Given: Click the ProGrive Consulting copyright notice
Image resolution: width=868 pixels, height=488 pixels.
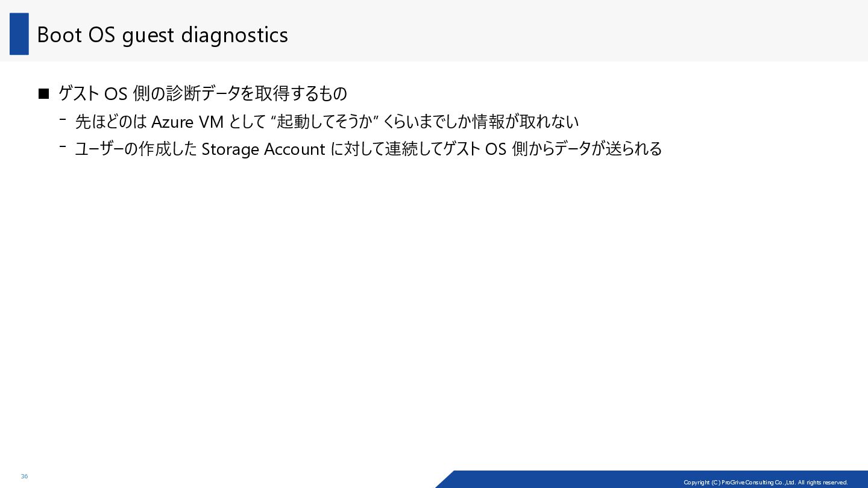Looking at the screenshot, I should point(766,482).
